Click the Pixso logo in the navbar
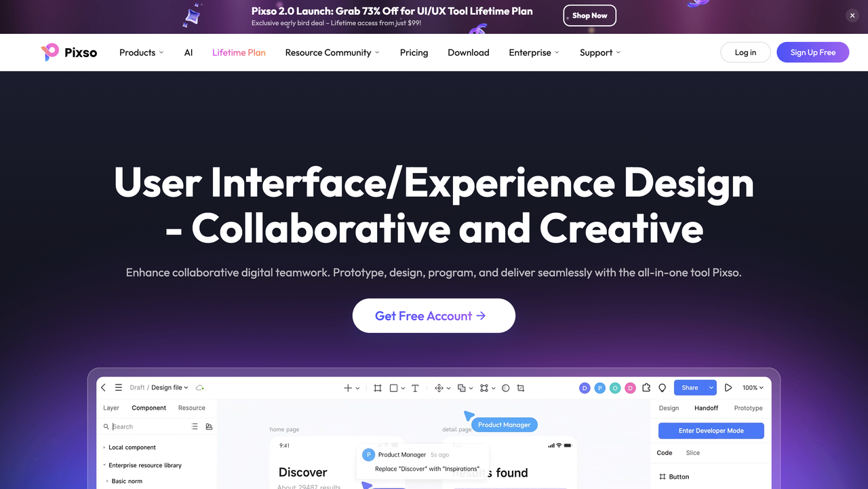This screenshot has height=489, width=868. click(x=68, y=52)
